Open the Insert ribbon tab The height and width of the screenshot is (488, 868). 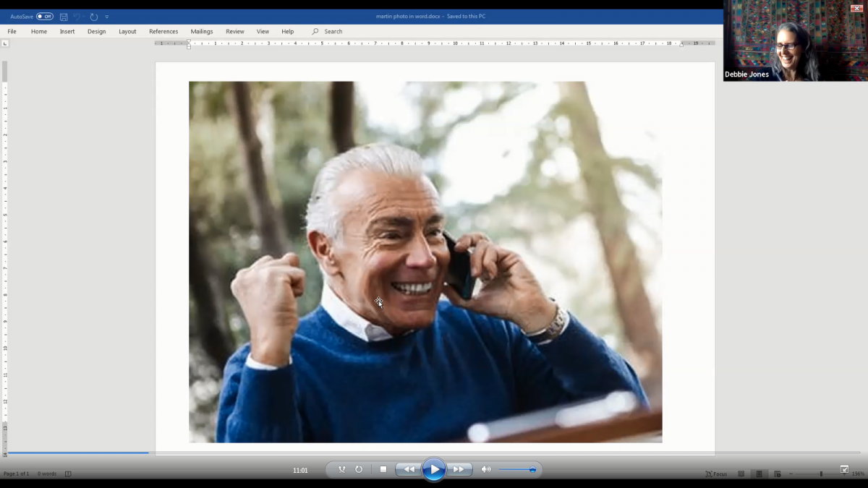click(x=67, y=32)
